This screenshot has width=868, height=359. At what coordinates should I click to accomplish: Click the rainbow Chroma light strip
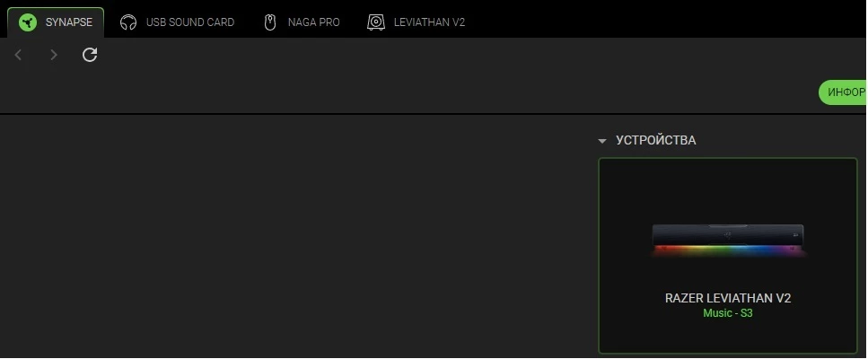point(728,251)
